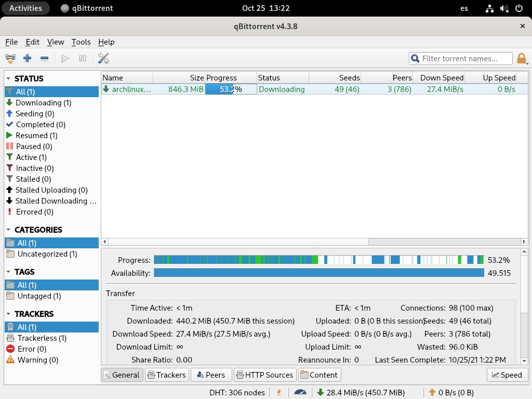Switch to the General tab
Image resolution: width=532 pixels, height=399 pixels.
pyautogui.click(x=122, y=375)
